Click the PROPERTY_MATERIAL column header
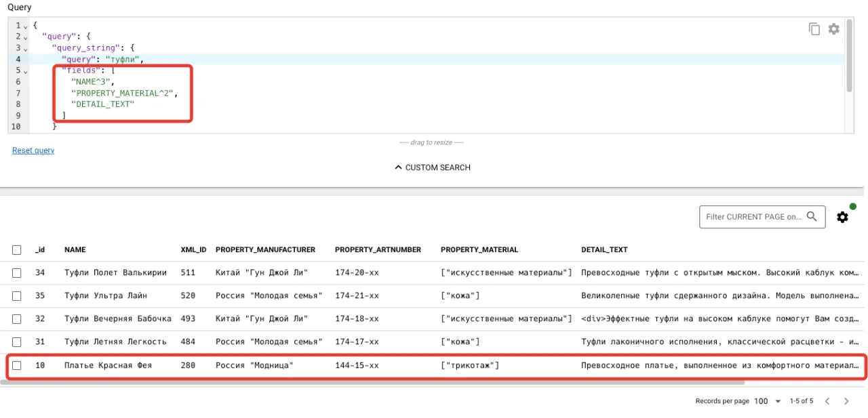This screenshot has height=418, width=868. tap(479, 250)
